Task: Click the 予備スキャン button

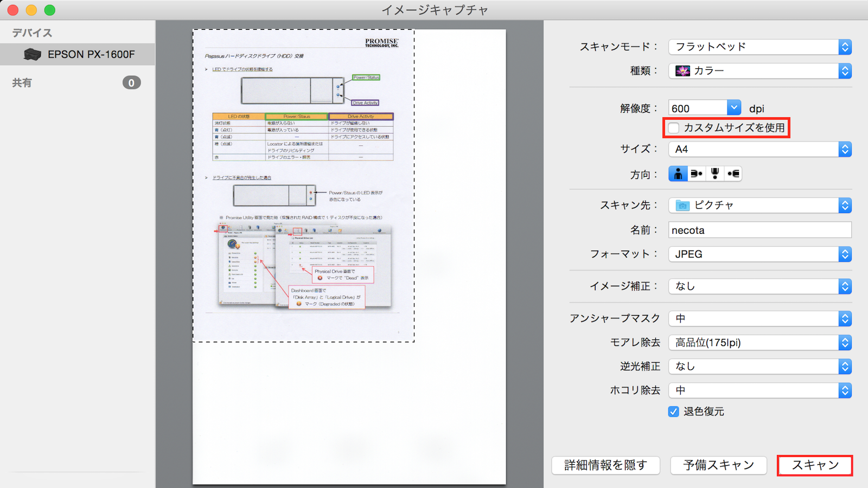Action: [x=718, y=465]
